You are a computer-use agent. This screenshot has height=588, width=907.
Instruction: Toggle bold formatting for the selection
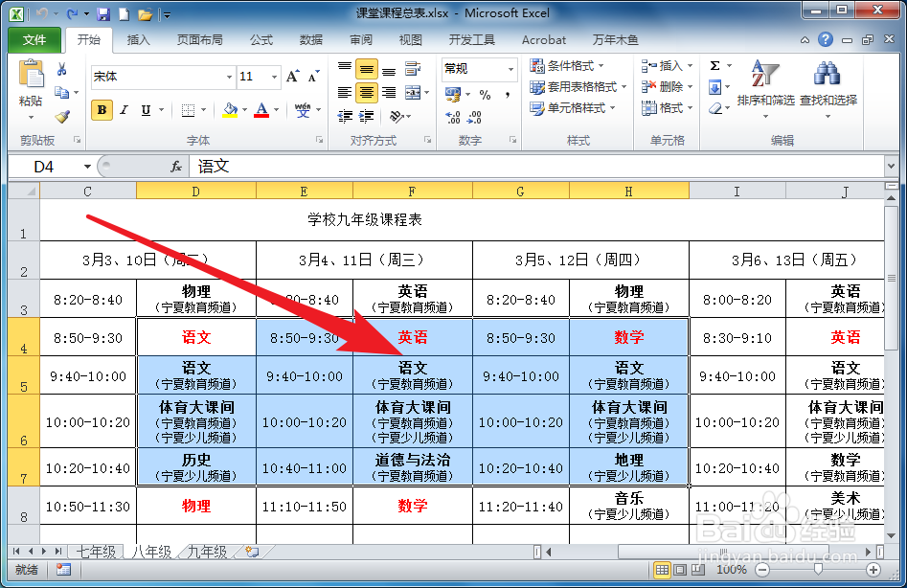click(102, 108)
